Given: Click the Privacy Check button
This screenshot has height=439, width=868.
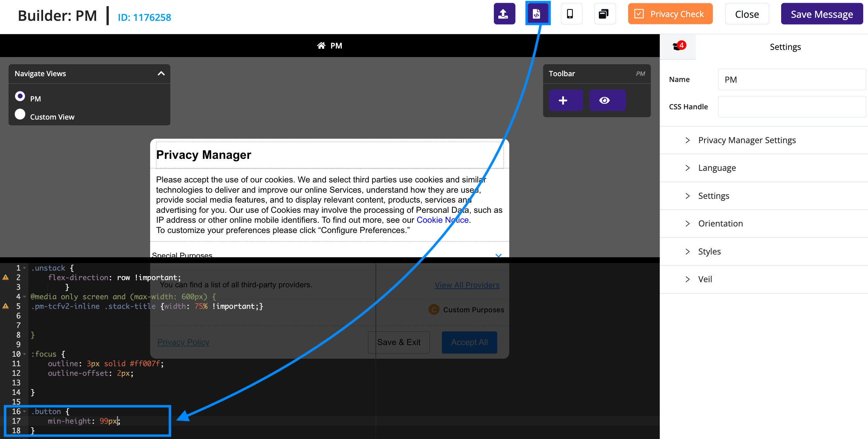Looking at the screenshot, I should click(x=670, y=14).
